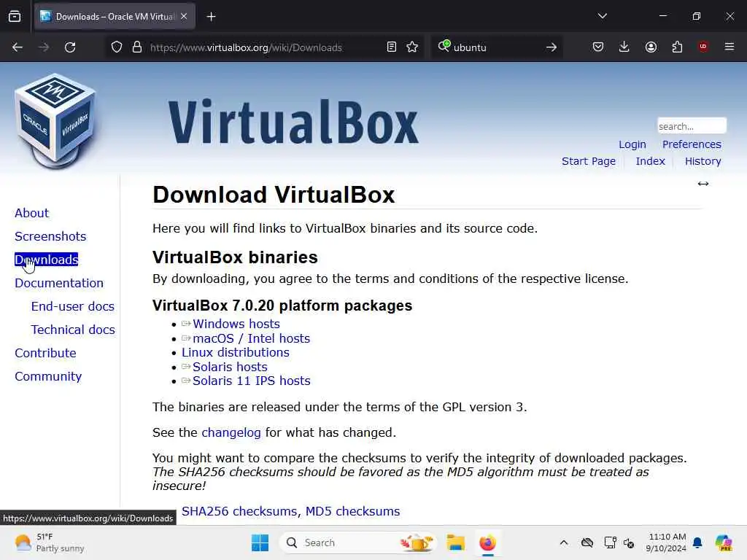
Task: Open the changelog link
Action: (231, 432)
